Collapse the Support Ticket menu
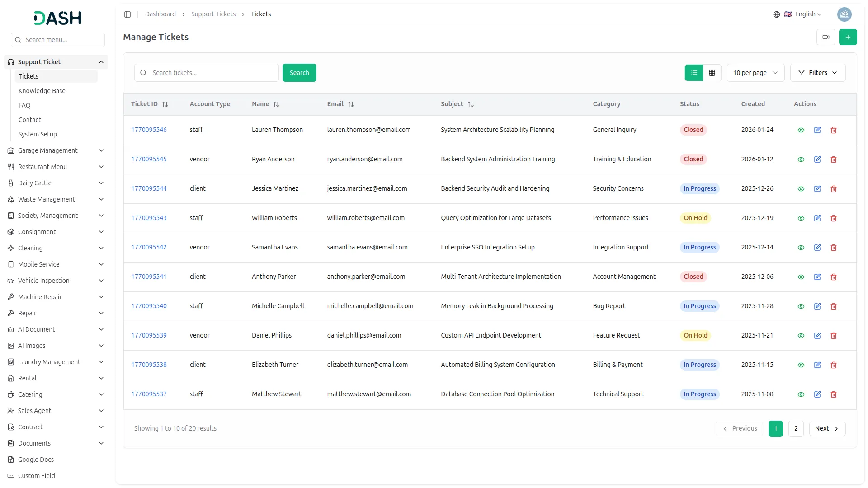The height and width of the screenshot is (488, 868). pyautogui.click(x=56, y=62)
